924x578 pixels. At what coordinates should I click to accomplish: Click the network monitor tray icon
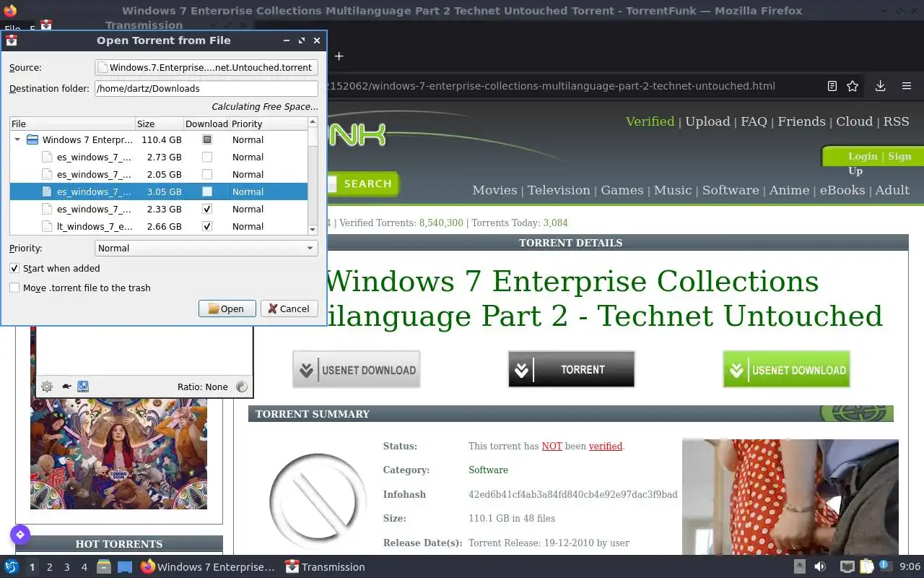(x=847, y=567)
